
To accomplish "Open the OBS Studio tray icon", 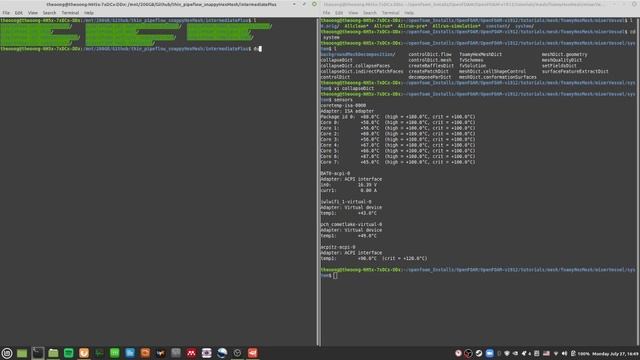I will 468,353.
